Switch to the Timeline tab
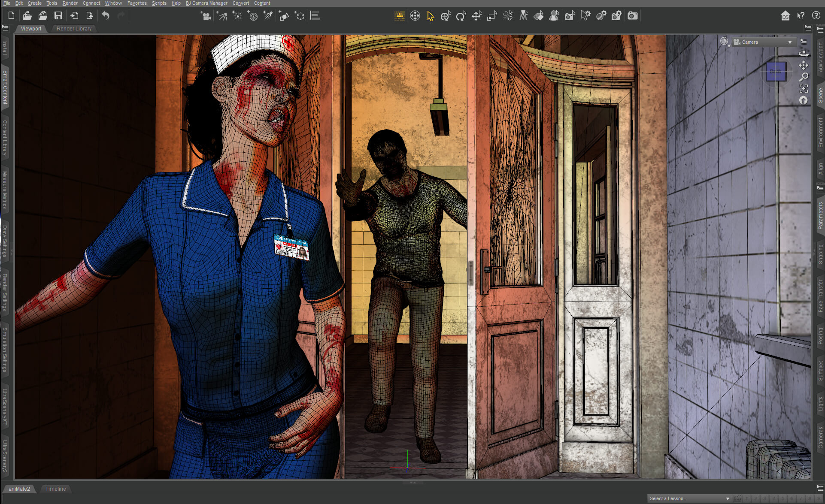This screenshot has height=504, width=825. point(56,489)
